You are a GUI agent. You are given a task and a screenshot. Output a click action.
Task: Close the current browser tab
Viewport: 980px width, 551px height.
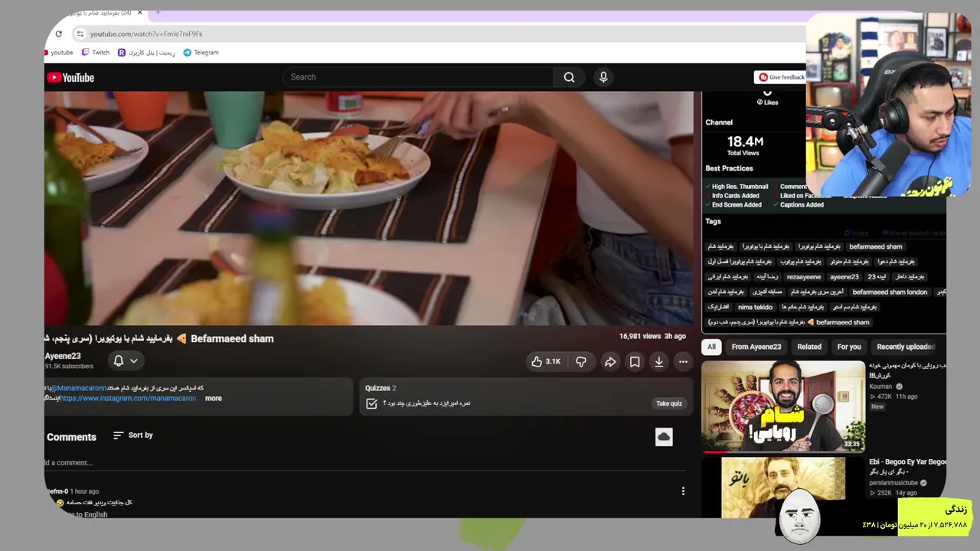[139, 12]
